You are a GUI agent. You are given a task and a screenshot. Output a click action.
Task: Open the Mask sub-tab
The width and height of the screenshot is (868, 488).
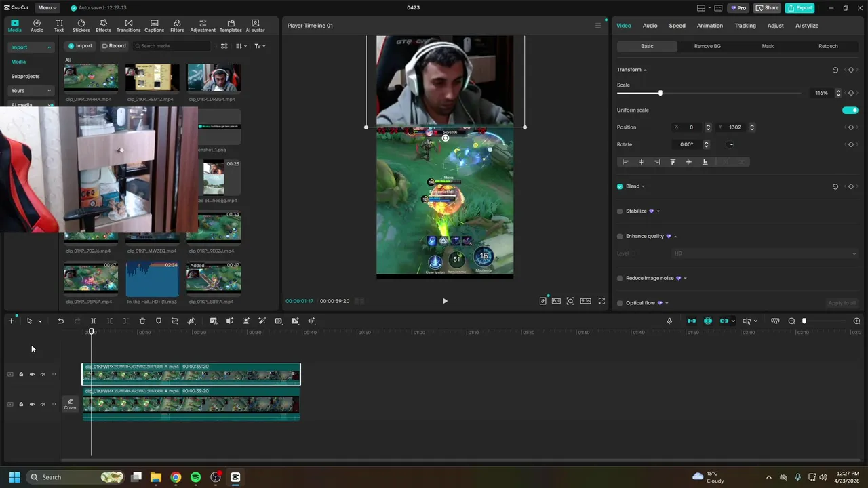[768, 46]
